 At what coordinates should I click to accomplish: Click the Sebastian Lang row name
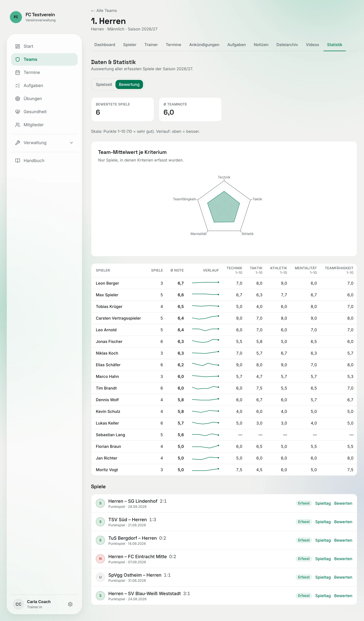(x=110, y=435)
